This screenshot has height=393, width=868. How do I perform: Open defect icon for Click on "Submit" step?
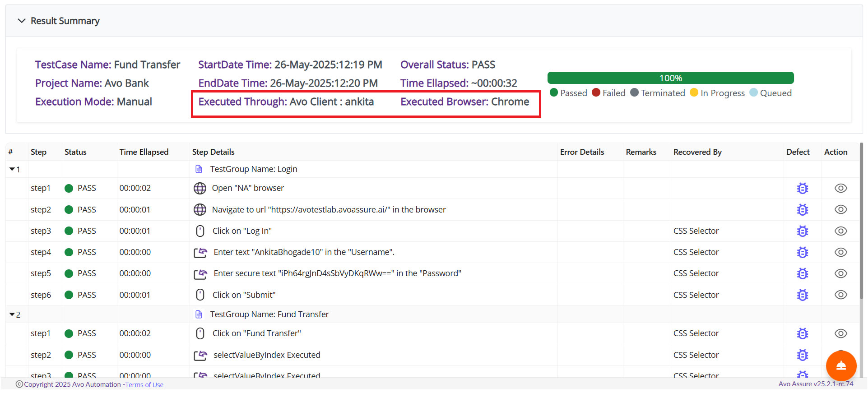802,295
